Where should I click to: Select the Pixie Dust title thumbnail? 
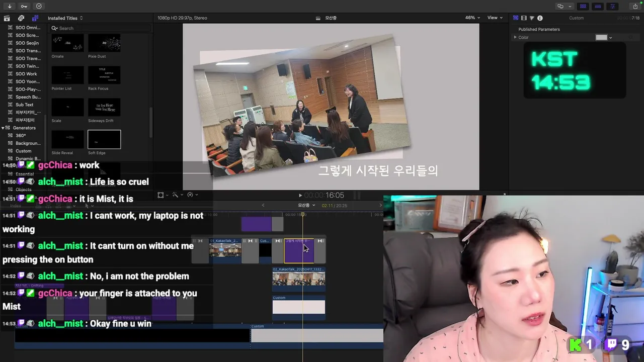coord(104,42)
